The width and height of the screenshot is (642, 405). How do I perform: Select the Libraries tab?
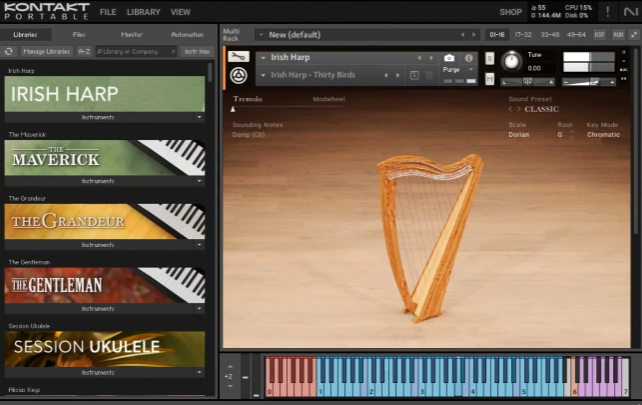coord(25,35)
